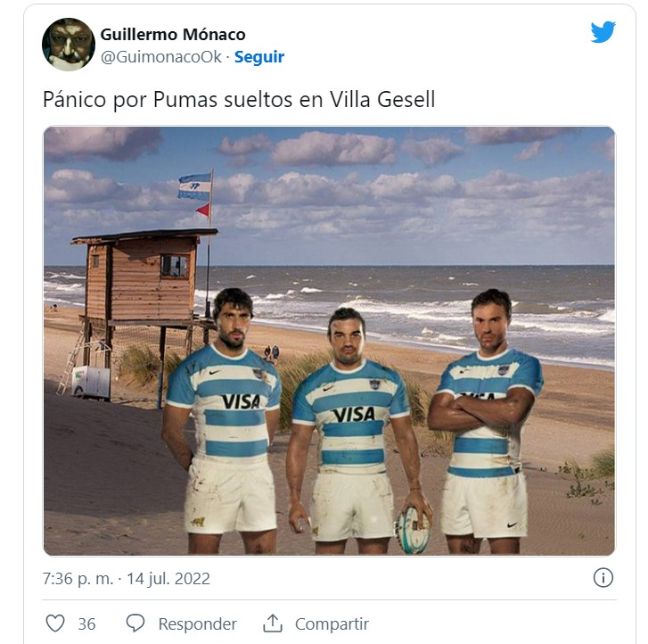
Task: Open Guillermo Mónaco's profile avatar
Action: tap(69, 45)
